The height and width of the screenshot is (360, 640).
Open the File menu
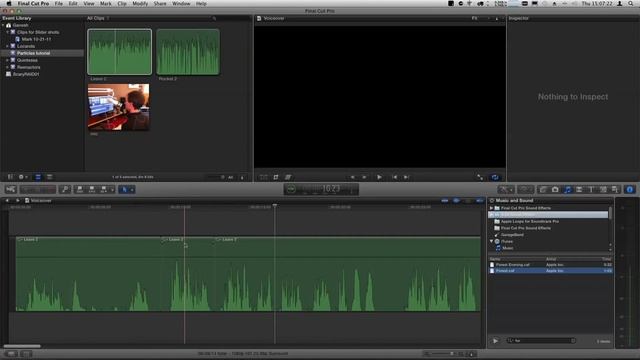tap(59, 3)
